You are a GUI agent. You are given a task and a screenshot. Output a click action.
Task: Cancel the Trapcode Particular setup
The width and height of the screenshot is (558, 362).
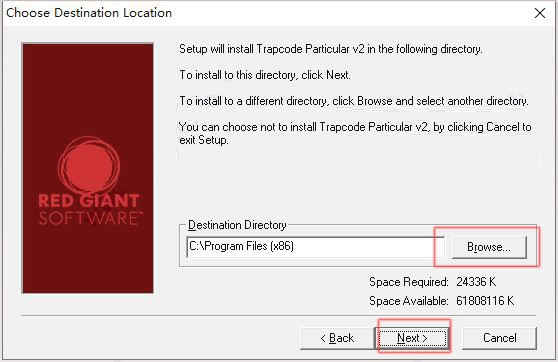point(499,338)
